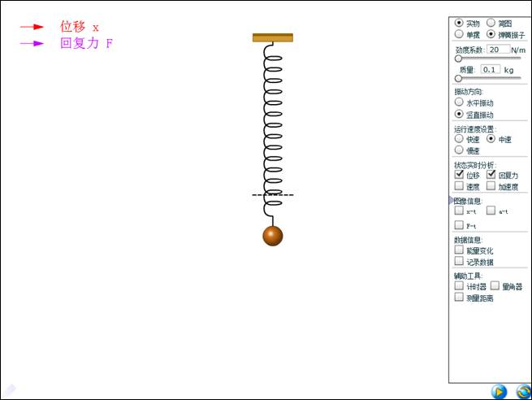Click the blue play button
Screen dimensions: 532x400
pyautogui.click(x=499, y=392)
